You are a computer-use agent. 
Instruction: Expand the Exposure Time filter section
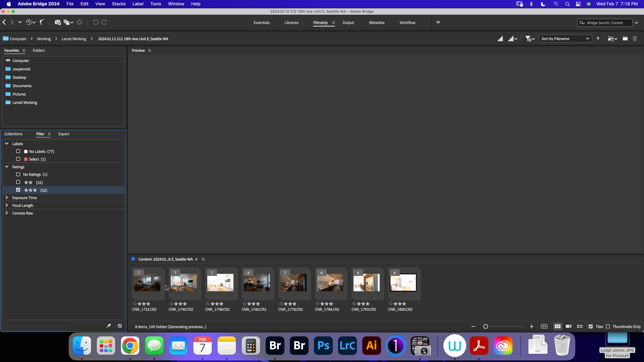[x=7, y=198]
